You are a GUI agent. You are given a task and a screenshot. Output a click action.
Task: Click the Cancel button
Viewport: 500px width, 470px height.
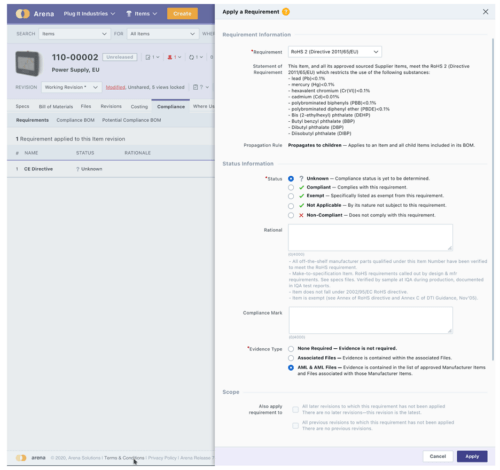(x=438, y=456)
